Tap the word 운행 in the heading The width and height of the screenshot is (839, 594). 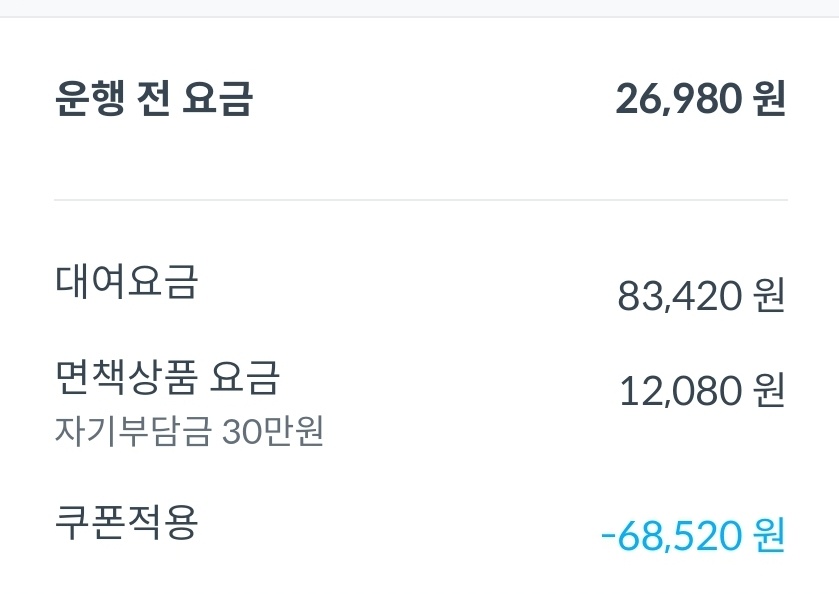pyautogui.click(x=88, y=99)
